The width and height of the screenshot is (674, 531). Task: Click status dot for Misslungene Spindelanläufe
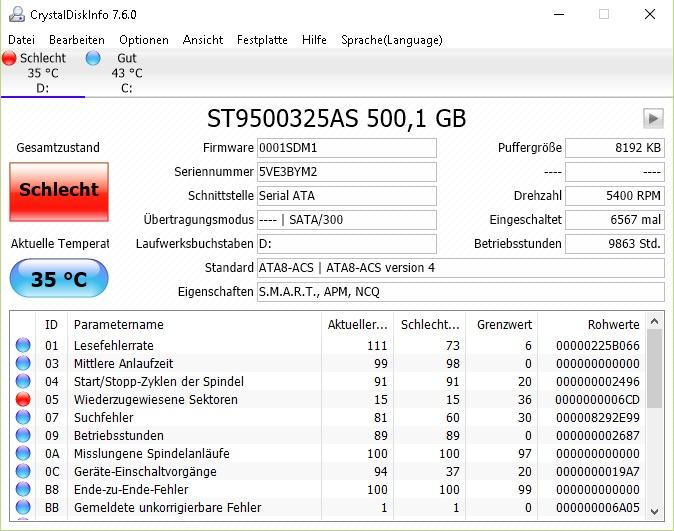(x=23, y=454)
